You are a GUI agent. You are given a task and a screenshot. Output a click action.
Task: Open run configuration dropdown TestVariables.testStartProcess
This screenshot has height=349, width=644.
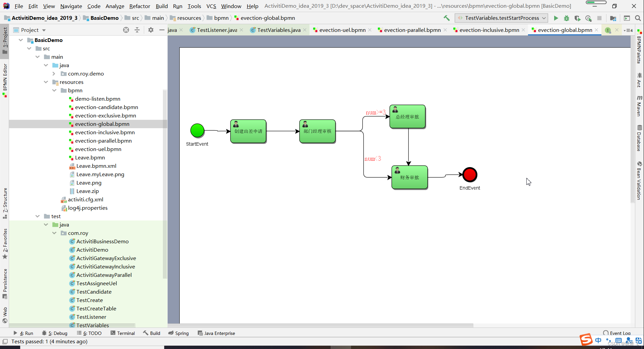click(x=501, y=18)
